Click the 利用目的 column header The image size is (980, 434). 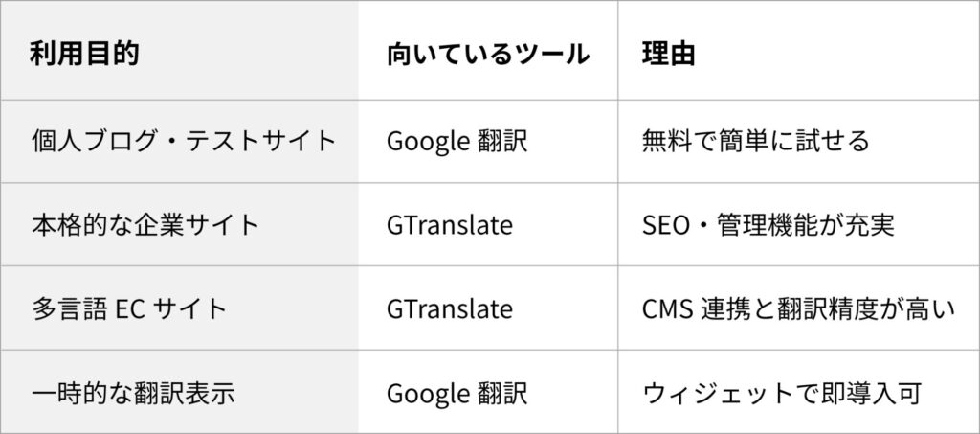tap(85, 54)
